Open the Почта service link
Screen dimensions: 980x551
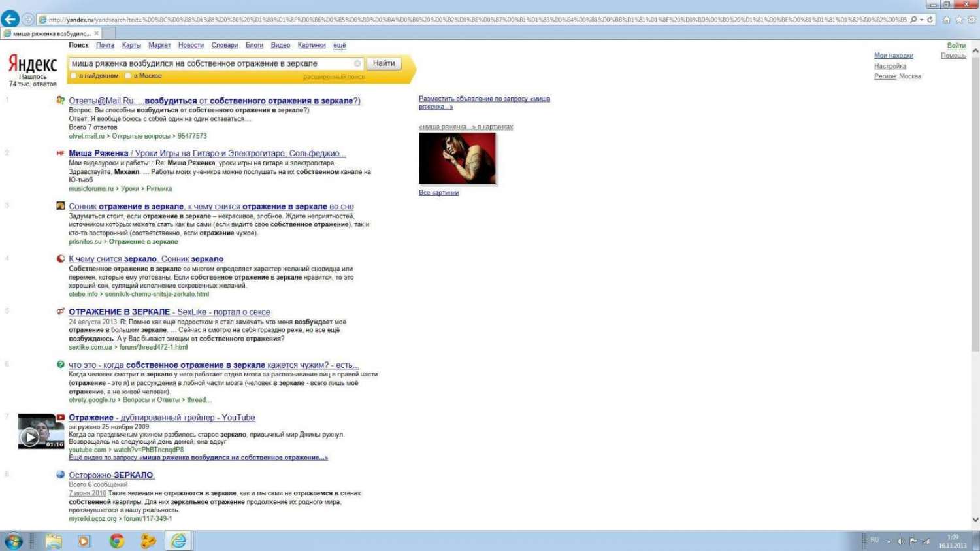pyautogui.click(x=105, y=45)
